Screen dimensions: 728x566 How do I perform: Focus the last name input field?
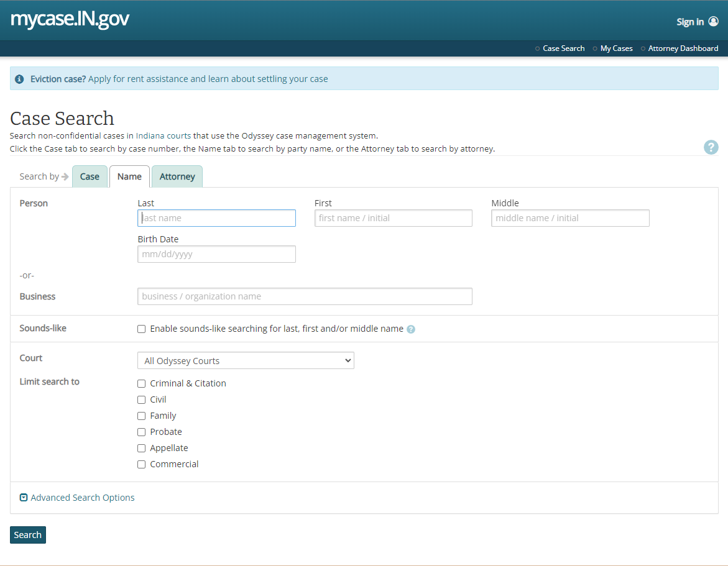pyautogui.click(x=216, y=218)
